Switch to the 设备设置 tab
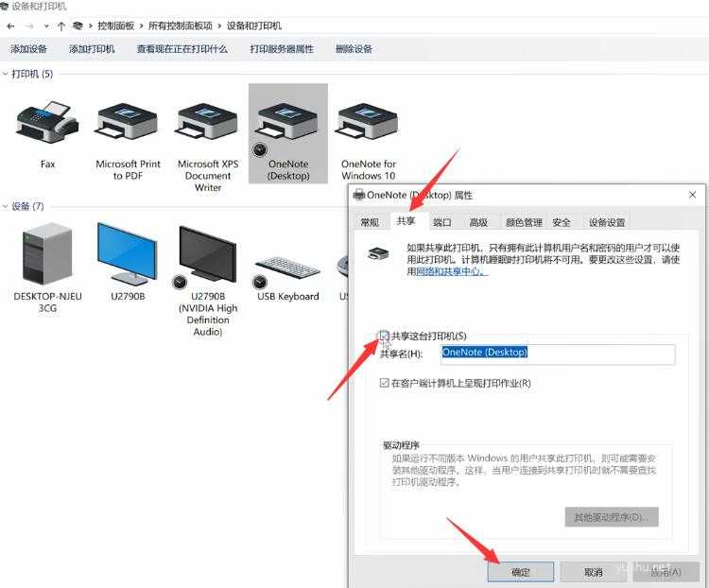This screenshot has height=588, width=709. 607,222
